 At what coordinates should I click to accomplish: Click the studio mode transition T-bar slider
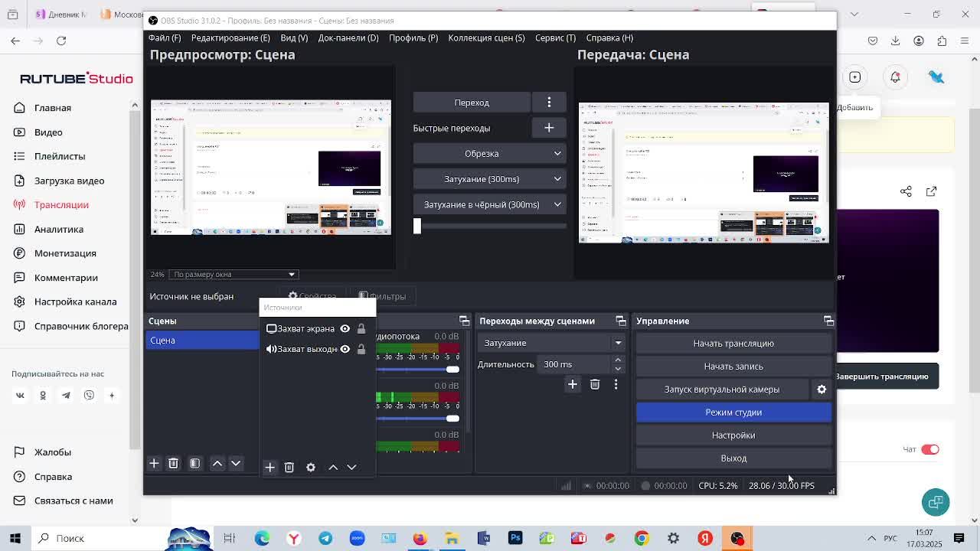tap(490, 226)
